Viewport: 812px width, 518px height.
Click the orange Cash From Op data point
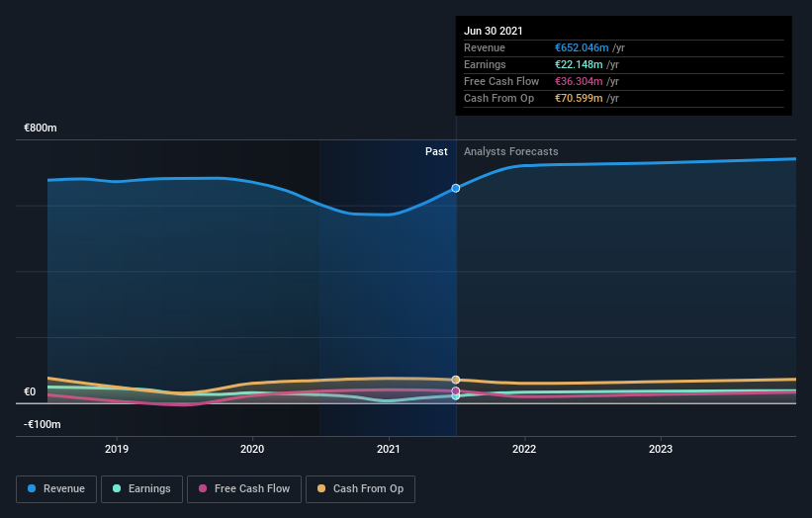(x=456, y=380)
